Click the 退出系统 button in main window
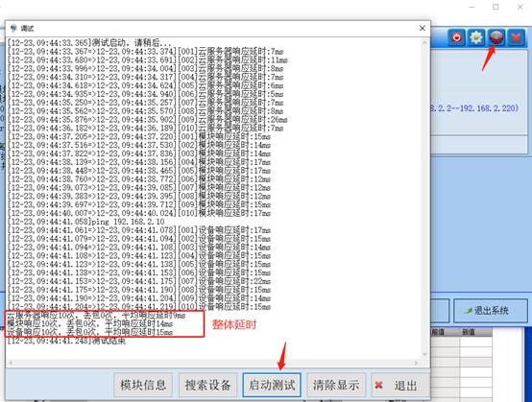 tap(491, 311)
